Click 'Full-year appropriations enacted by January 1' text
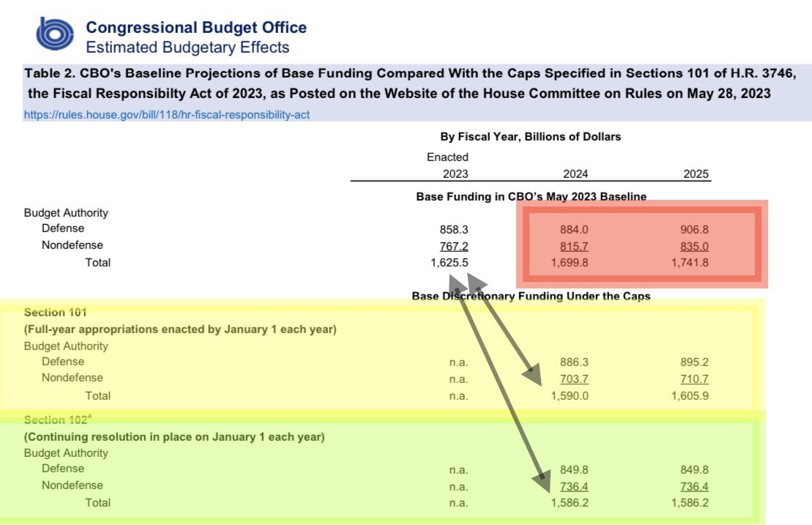The width and height of the screenshot is (812, 525). pyautogui.click(x=180, y=329)
